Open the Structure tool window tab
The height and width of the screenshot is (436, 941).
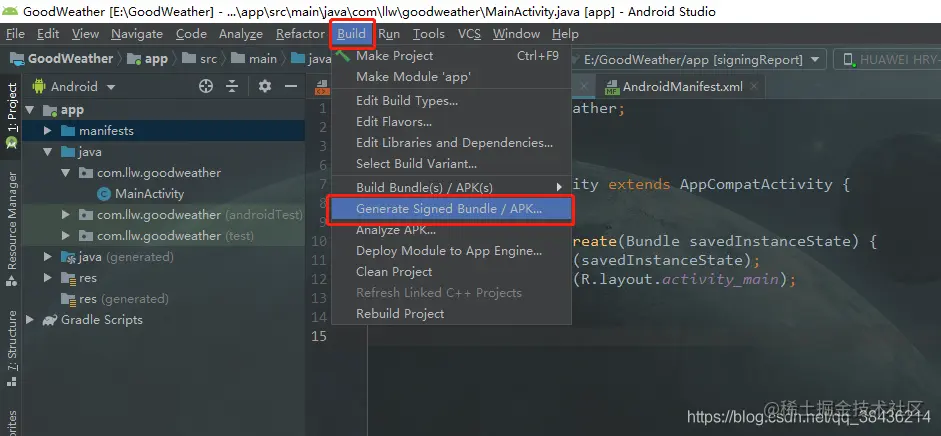pos(11,348)
